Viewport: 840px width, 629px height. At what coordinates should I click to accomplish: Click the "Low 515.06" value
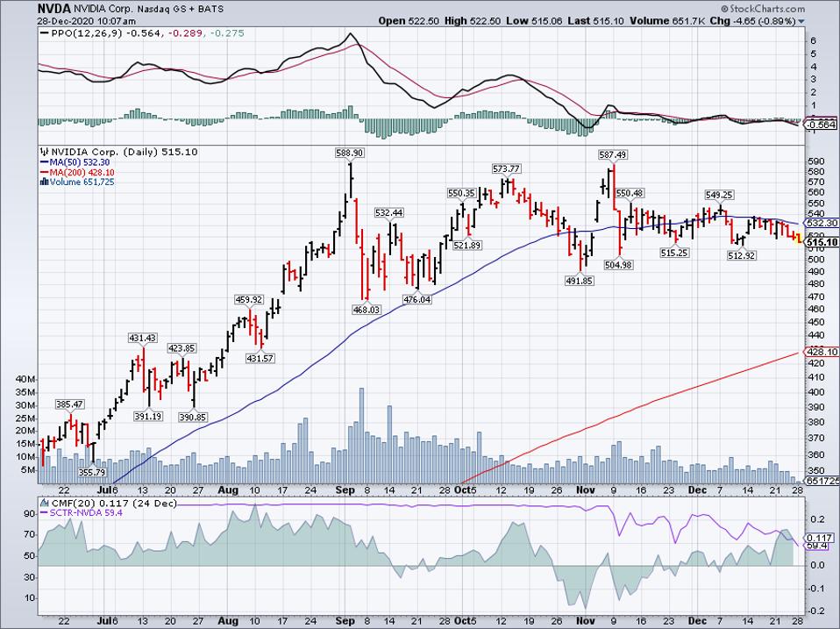[534, 21]
